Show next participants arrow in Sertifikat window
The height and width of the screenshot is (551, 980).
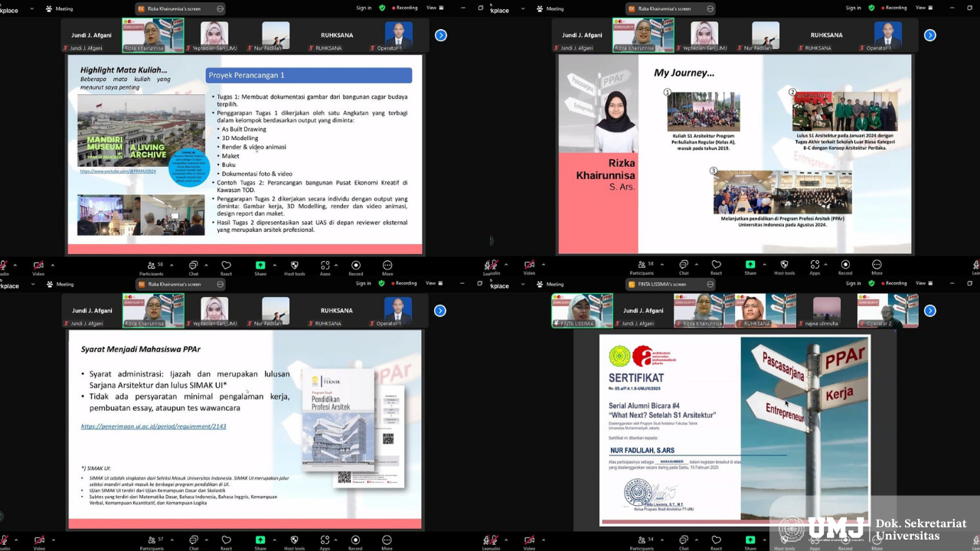(929, 311)
